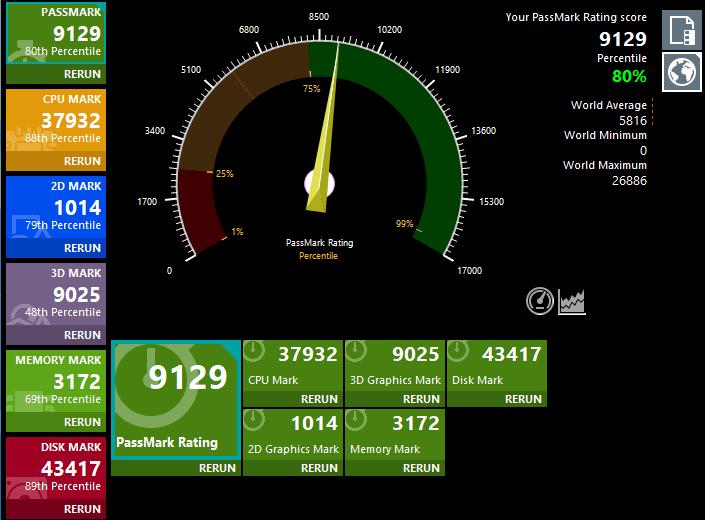
Task: Click the 17000 gauge scale label
Action: (x=469, y=271)
